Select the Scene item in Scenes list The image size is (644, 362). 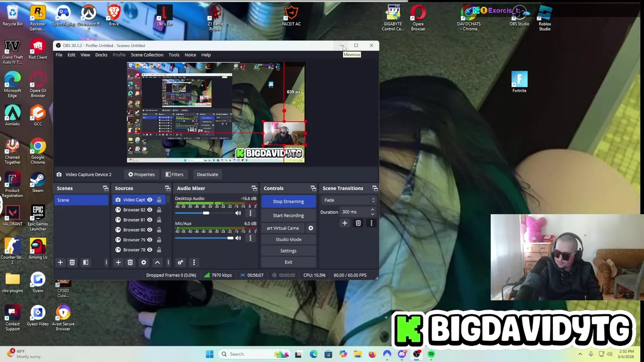pyautogui.click(x=82, y=200)
